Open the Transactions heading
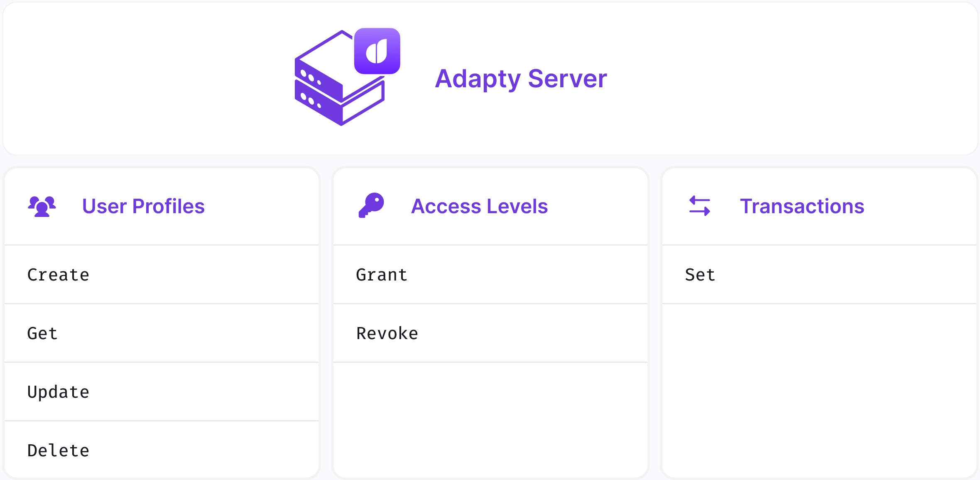Viewport: 980px width, 480px height. (x=802, y=206)
